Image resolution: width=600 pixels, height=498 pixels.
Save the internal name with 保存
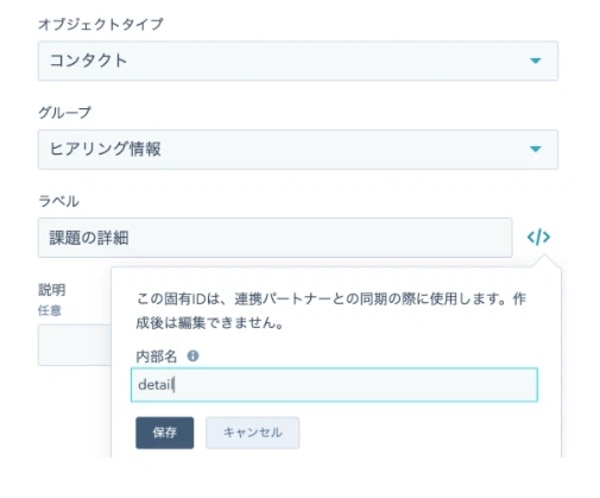click(x=165, y=433)
